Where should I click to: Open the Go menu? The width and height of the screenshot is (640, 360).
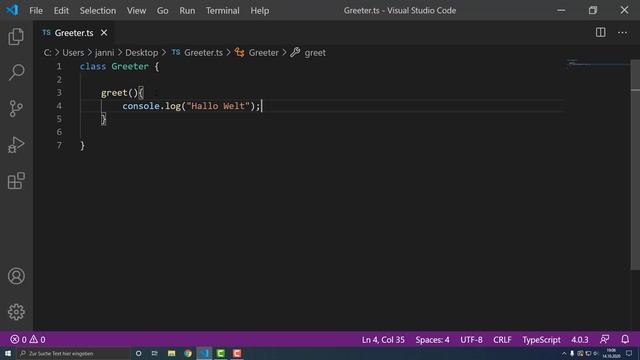click(x=162, y=10)
